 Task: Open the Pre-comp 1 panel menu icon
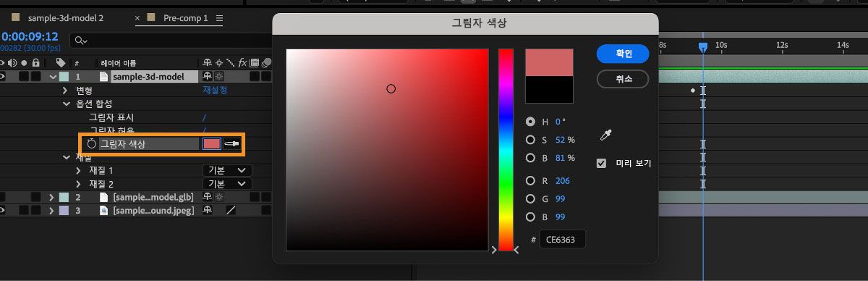(x=219, y=17)
